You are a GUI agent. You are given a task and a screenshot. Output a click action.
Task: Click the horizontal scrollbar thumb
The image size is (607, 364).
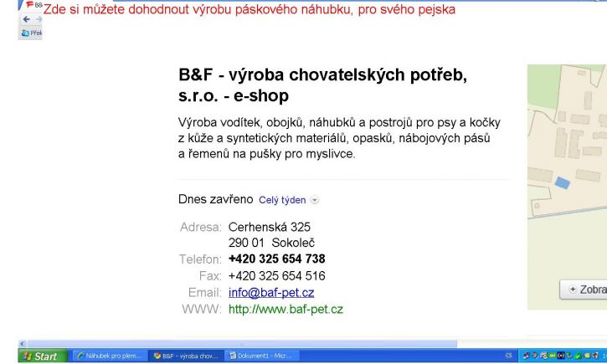(x=242, y=343)
